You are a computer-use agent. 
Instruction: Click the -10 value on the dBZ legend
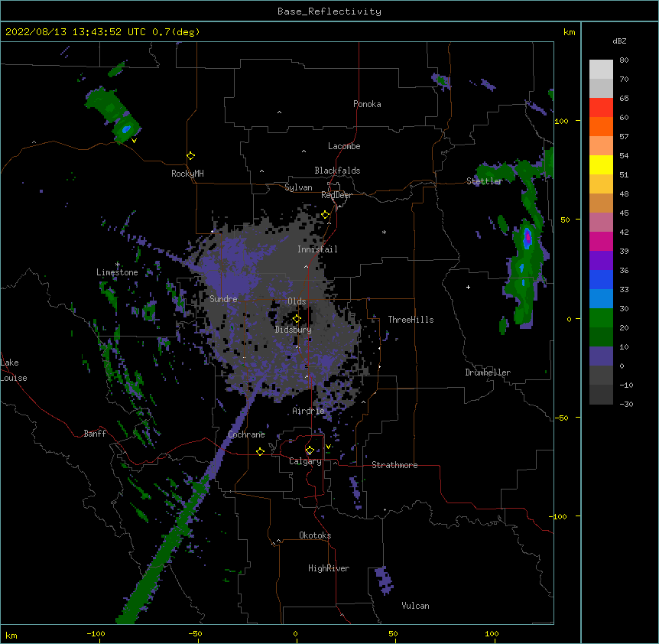pyautogui.click(x=626, y=385)
